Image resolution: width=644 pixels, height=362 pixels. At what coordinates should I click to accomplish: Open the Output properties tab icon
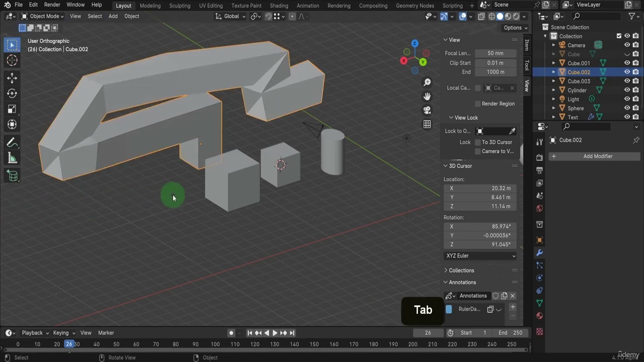(x=539, y=170)
